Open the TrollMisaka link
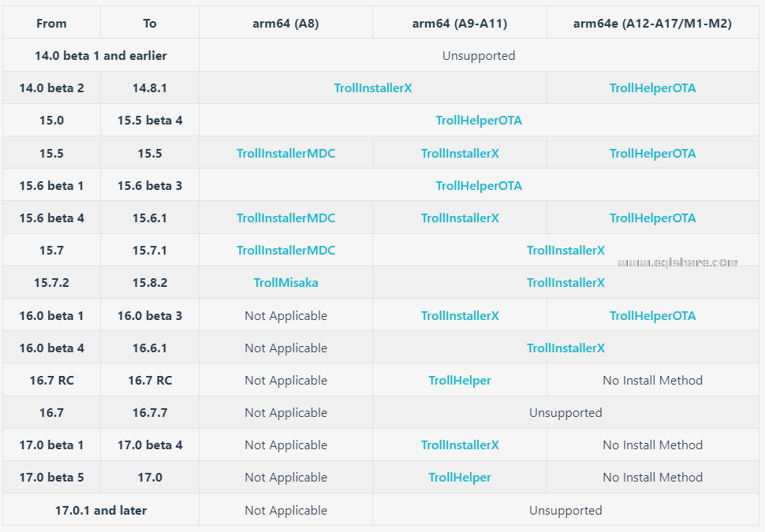The width and height of the screenshot is (765, 532). point(285,283)
